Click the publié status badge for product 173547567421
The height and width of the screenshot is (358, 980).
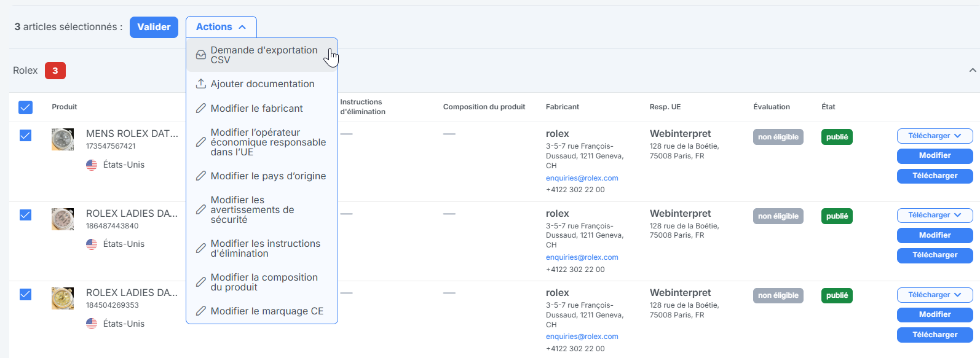click(x=837, y=137)
